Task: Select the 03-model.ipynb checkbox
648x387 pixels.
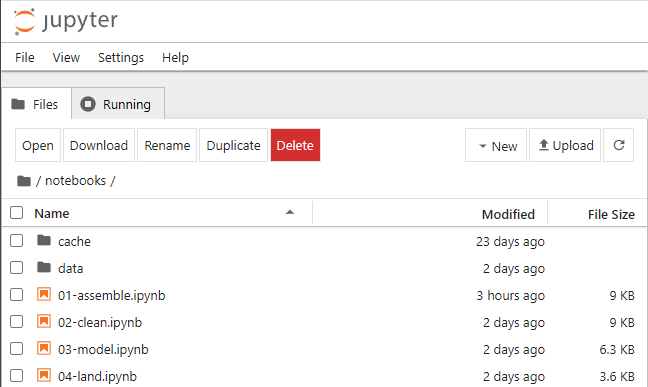Action: tap(17, 349)
